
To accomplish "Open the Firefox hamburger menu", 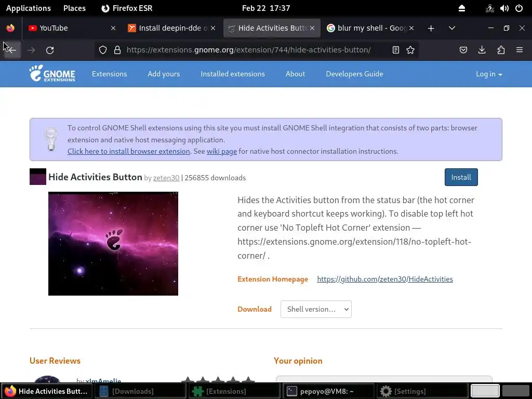I will [520, 50].
